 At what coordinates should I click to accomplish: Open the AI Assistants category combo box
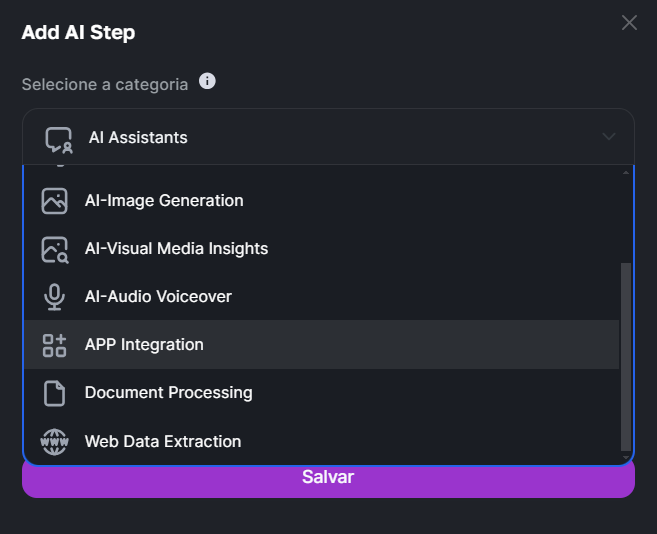[x=328, y=137]
